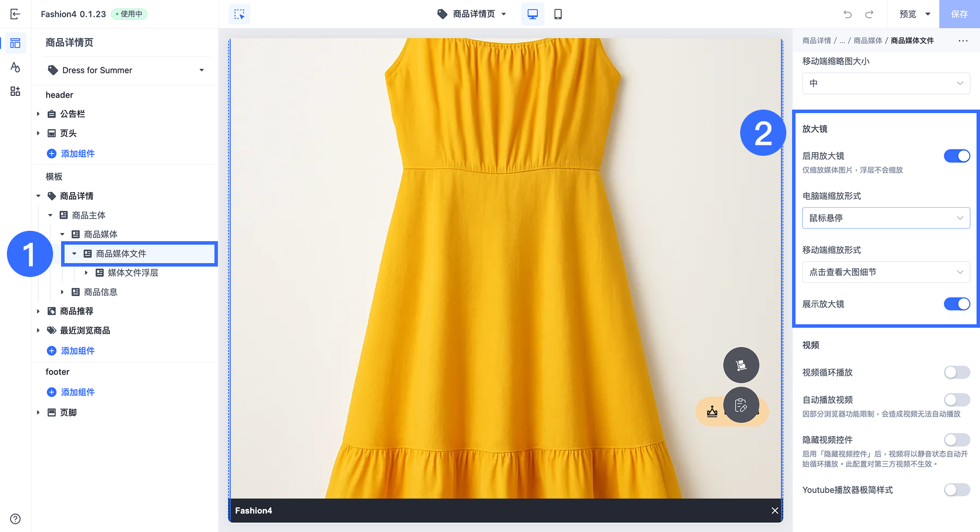
Task: Click the redo arrow icon
Action: (869, 14)
